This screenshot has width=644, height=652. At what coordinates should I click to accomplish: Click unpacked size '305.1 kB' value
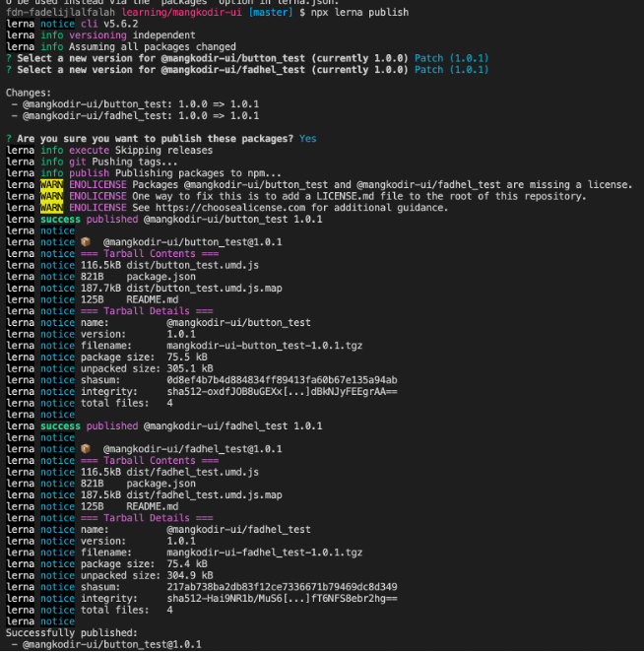click(190, 368)
